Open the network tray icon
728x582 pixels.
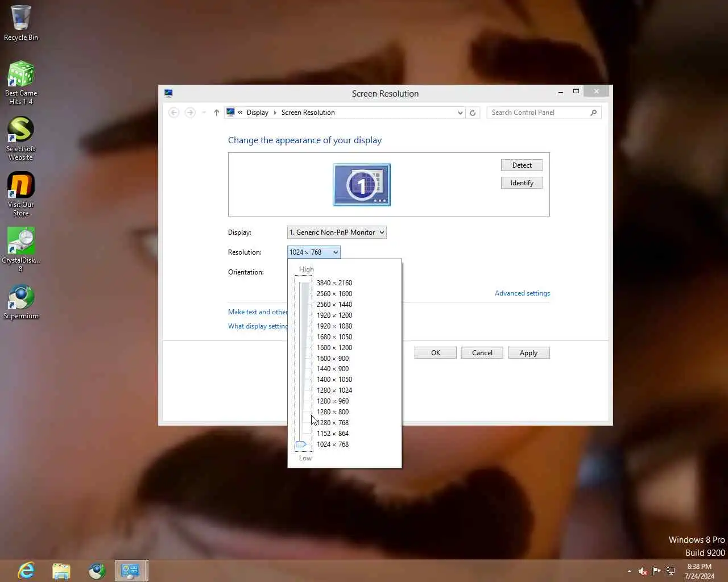(671, 571)
